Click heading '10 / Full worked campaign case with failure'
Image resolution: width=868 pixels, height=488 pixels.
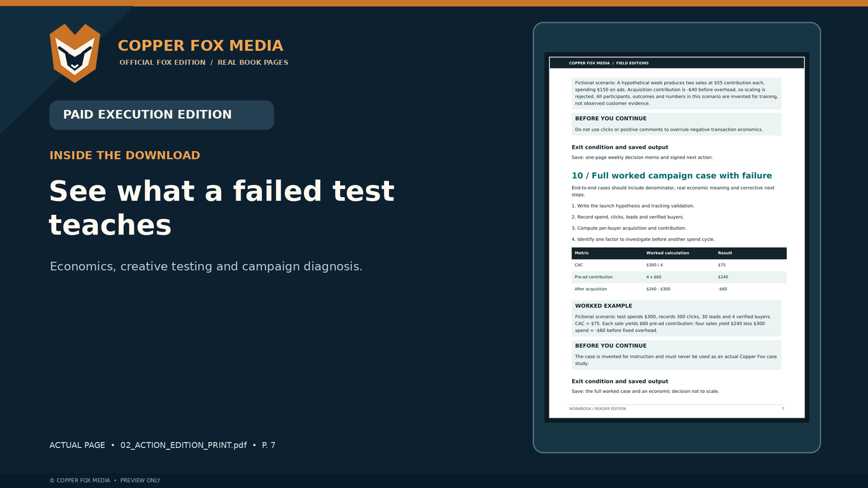672,176
